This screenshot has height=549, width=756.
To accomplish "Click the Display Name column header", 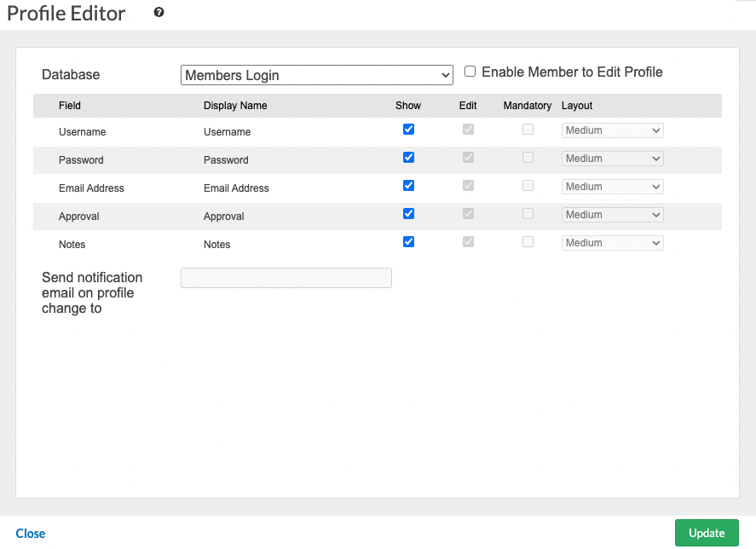I will click(x=235, y=105).
